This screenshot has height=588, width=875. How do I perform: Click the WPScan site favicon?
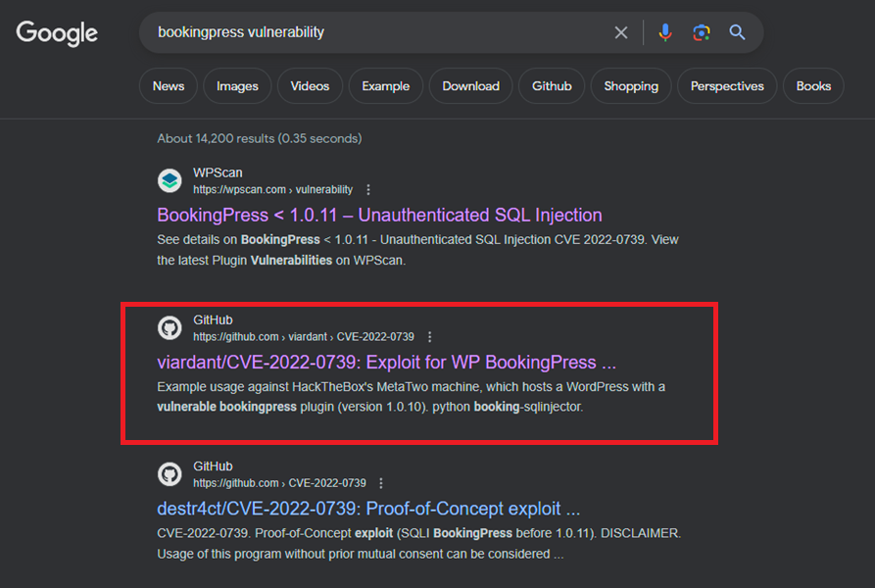pyautogui.click(x=170, y=180)
